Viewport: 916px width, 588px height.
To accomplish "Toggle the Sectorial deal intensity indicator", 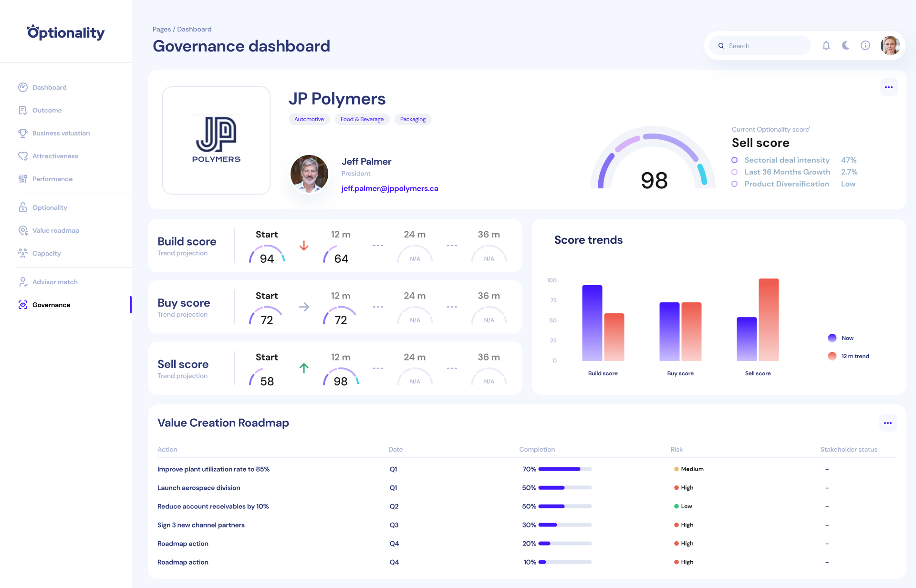I will [734, 160].
